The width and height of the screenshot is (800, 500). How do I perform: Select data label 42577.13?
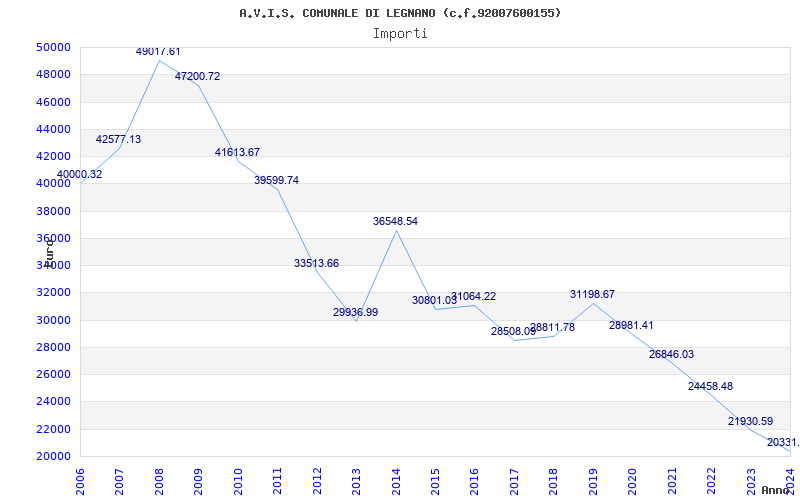point(118,139)
